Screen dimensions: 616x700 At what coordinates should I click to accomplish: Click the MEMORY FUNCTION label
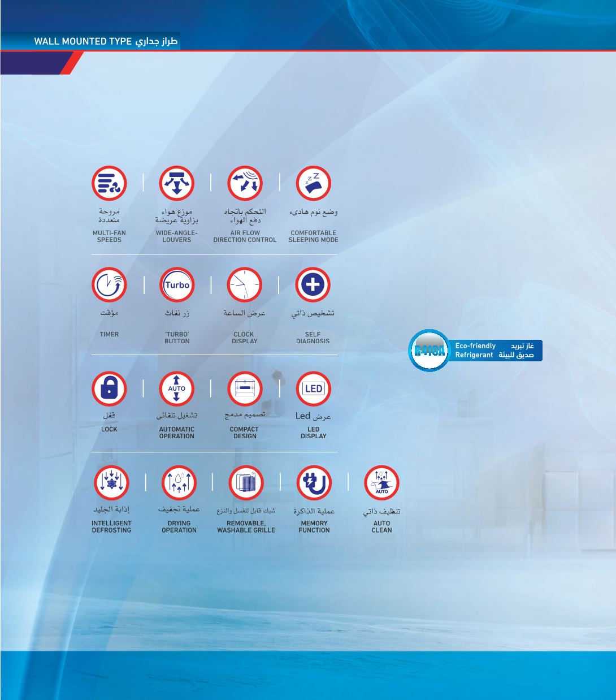[314, 527]
